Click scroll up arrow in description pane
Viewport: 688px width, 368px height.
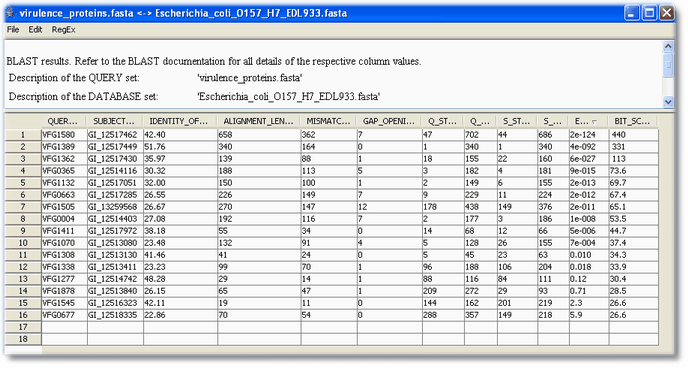[668, 46]
